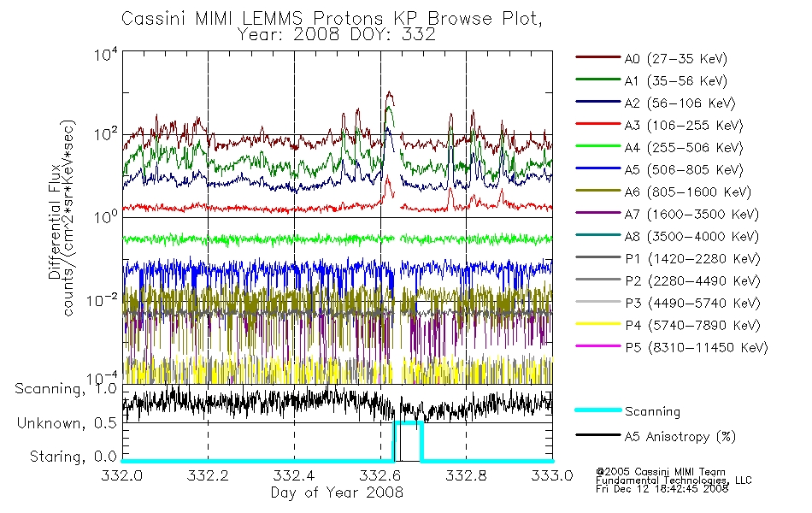Click the navy A2 legend line
The image size is (812, 513).
point(597,102)
